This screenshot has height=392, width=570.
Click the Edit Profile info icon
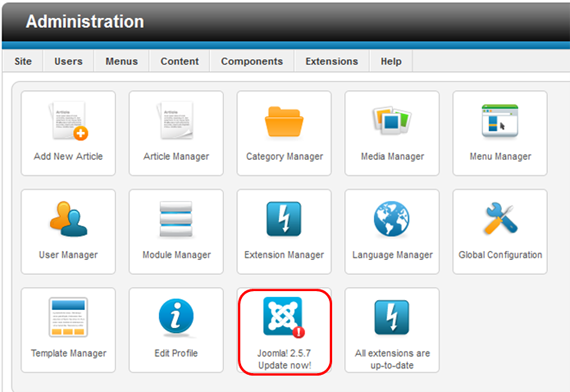point(176,316)
